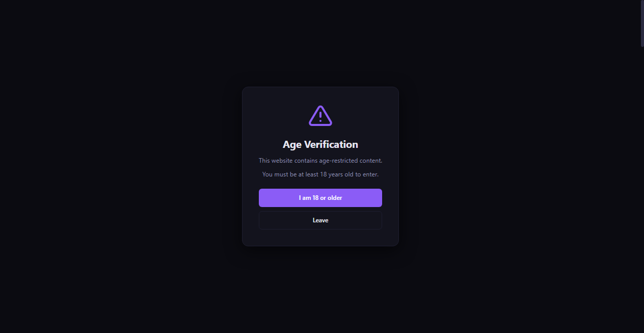Image resolution: width=644 pixels, height=333 pixels.
Task: Click the word "contains" in the dialog description
Action: [306, 161]
